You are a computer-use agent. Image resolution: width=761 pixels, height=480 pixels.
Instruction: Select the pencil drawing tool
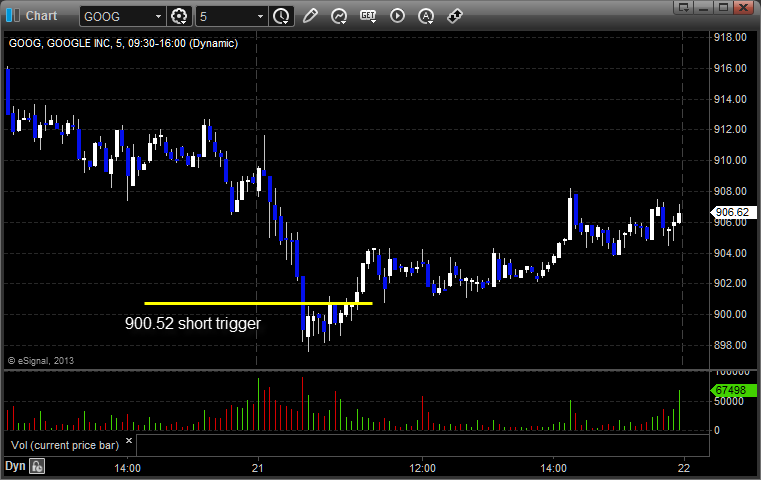coord(310,16)
